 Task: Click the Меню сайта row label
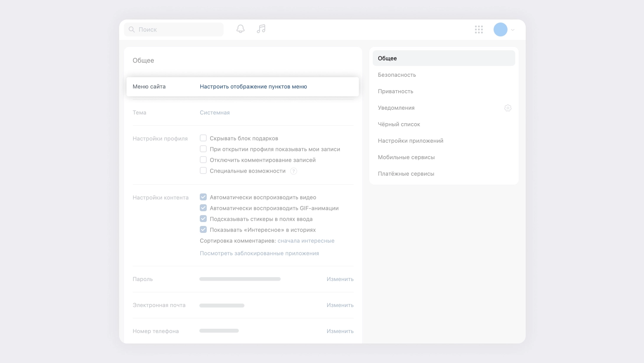click(x=149, y=87)
